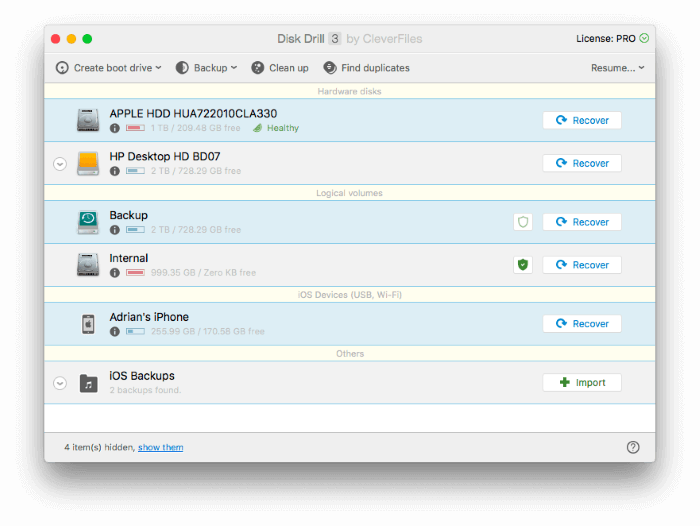Open the Backup toolbar dropdown menu

[x=206, y=68]
